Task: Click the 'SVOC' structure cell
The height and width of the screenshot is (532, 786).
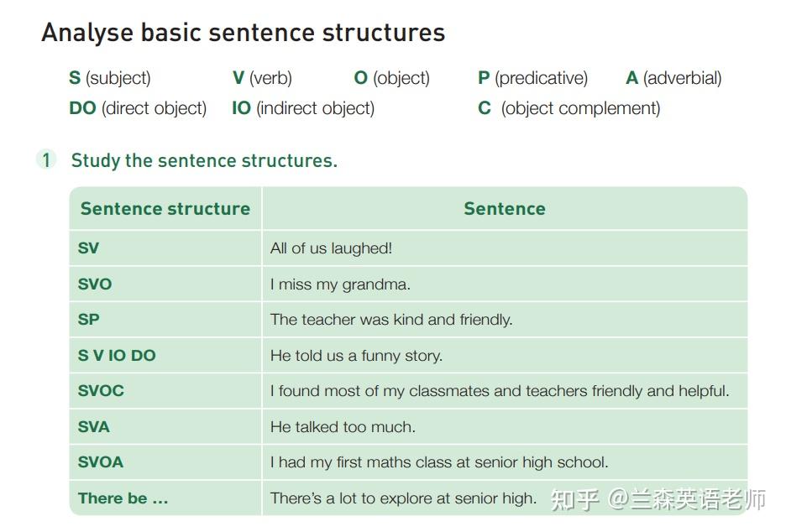Action: click(101, 391)
